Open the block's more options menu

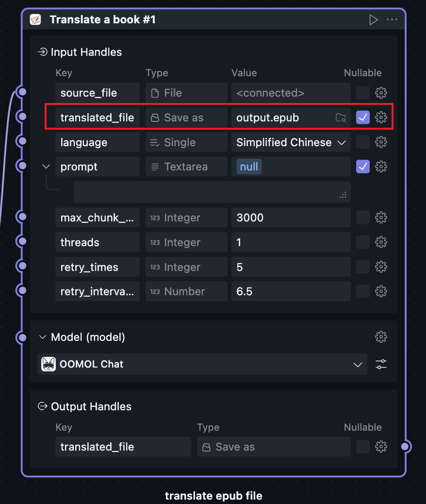click(392, 20)
